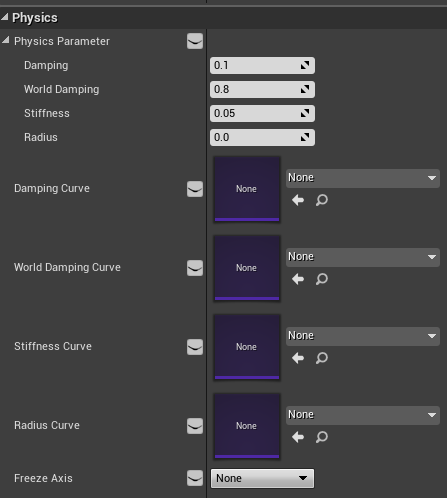447x498 pixels.
Task: Select the Freeze Axis property label
Action: tap(43, 478)
